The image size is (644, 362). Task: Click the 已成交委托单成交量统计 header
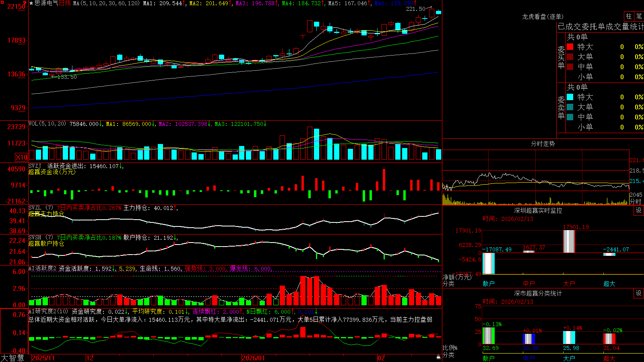(x=601, y=27)
